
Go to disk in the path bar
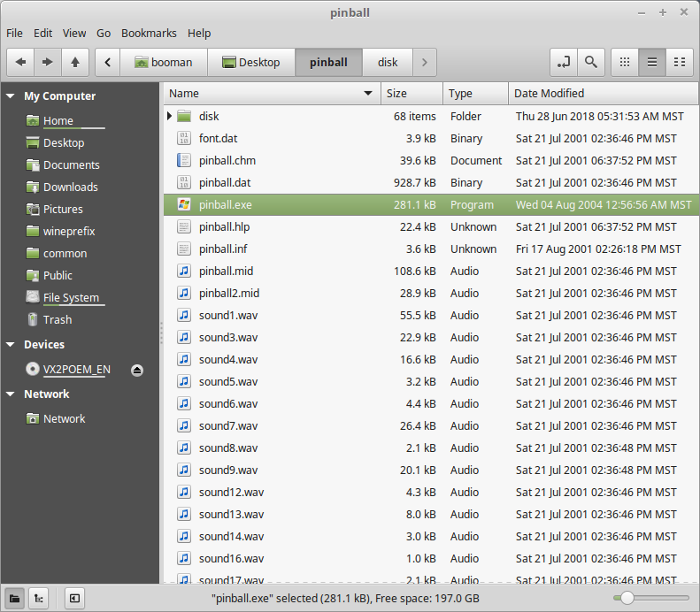tap(388, 62)
